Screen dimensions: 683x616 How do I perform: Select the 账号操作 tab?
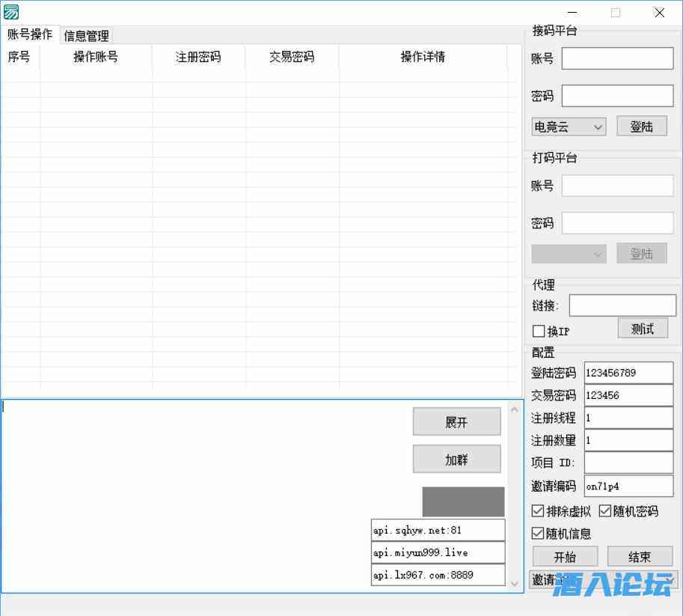tap(30, 34)
